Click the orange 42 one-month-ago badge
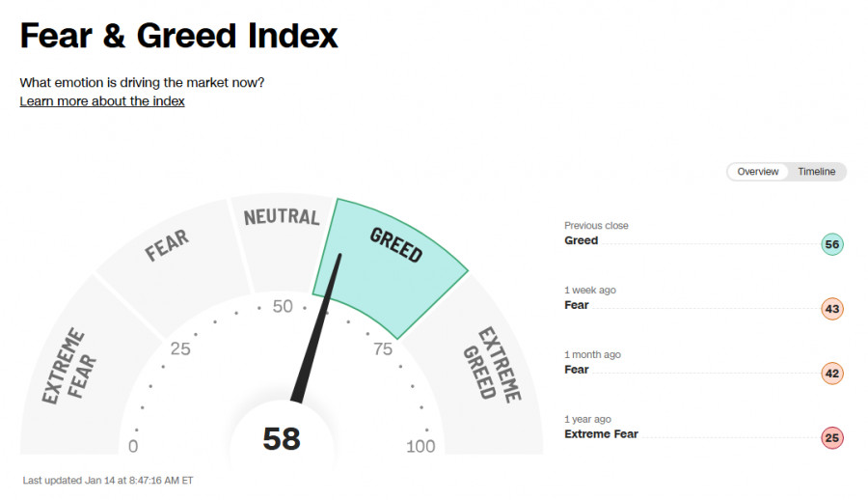Image resolution: width=868 pixels, height=500 pixels. [x=832, y=374]
